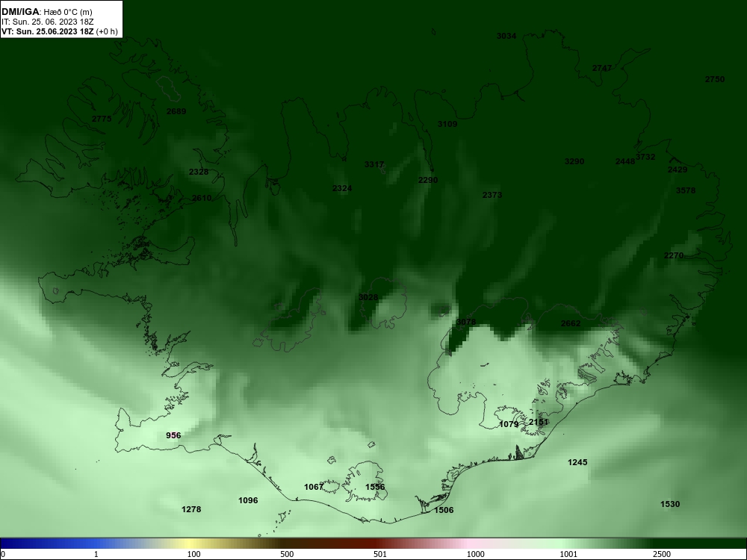Viewport: 747px width, 560px height.
Task: Click the map value 2775
Action: pyautogui.click(x=102, y=119)
